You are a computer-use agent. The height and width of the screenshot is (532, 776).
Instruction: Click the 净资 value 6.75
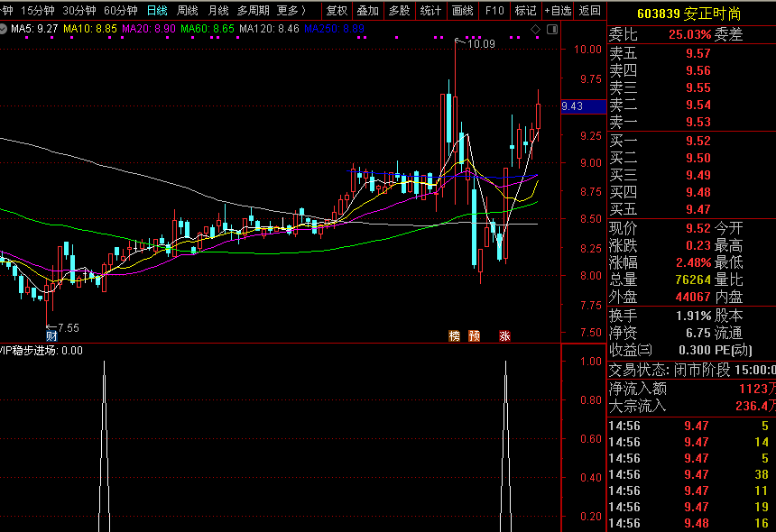coord(697,334)
